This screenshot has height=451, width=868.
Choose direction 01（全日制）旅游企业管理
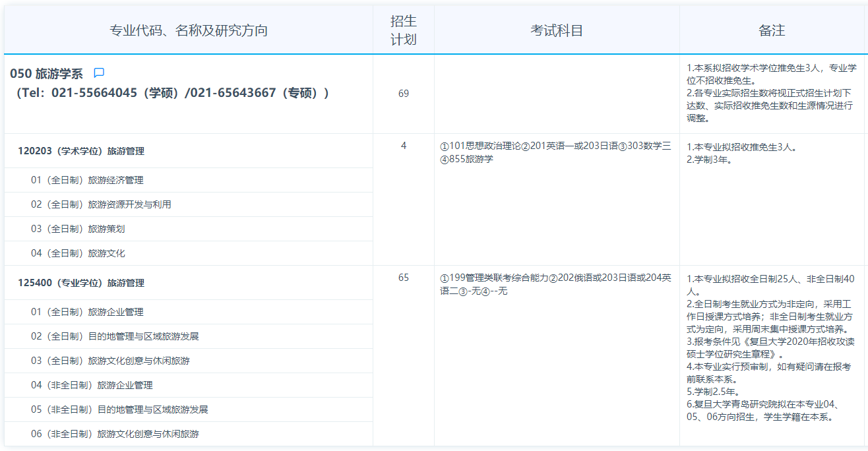coord(87,312)
